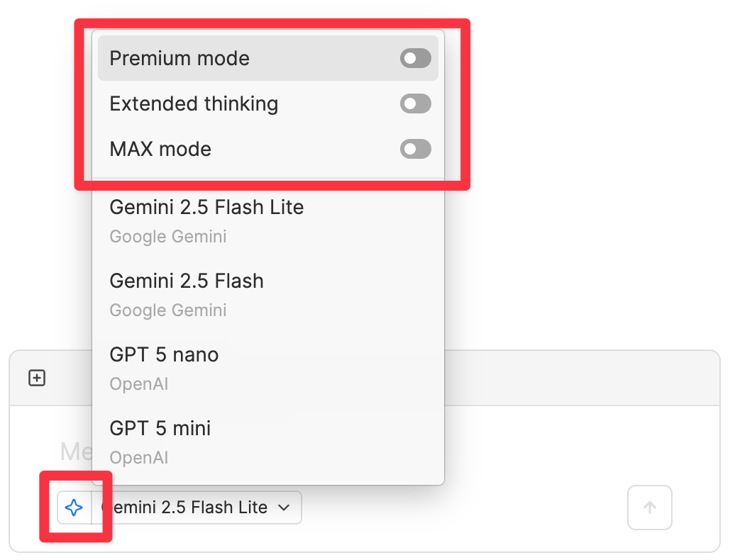Turn on the MAX mode switch
The height and width of the screenshot is (560, 735).
coord(415,149)
